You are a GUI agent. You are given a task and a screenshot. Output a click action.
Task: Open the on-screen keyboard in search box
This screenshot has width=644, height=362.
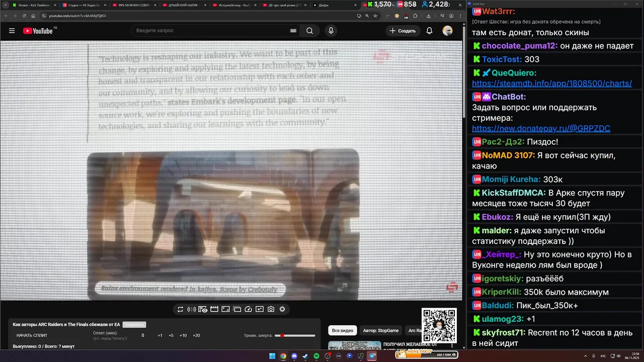tap(293, 31)
